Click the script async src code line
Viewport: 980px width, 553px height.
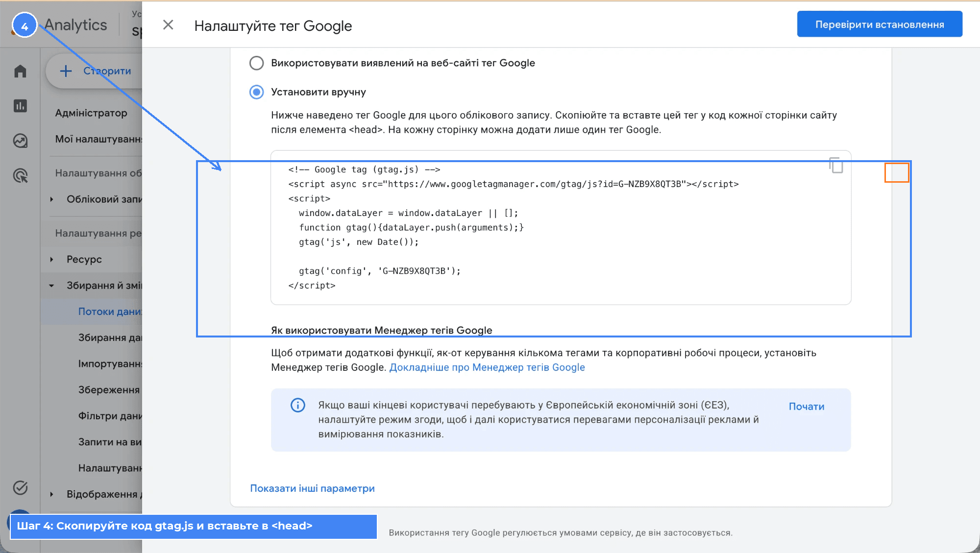[514, 184]
